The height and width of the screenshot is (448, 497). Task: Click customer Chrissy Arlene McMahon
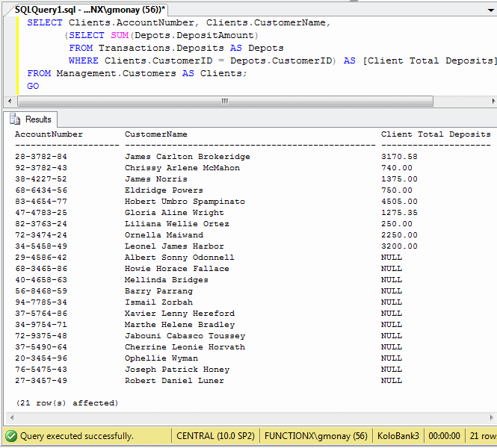point(182,168)
